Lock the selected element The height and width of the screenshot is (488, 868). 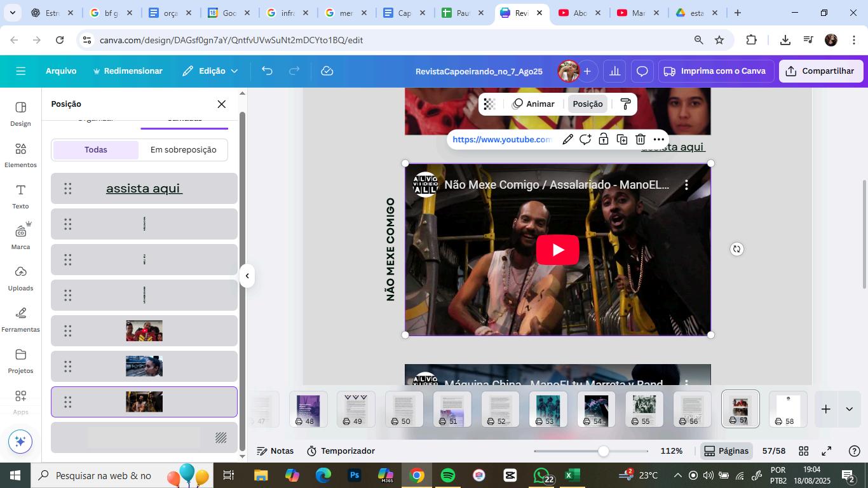[x=604, y=139]
